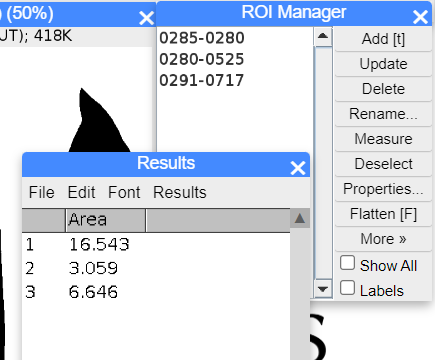Click the Add [t] button

click(x=383, y=39)
